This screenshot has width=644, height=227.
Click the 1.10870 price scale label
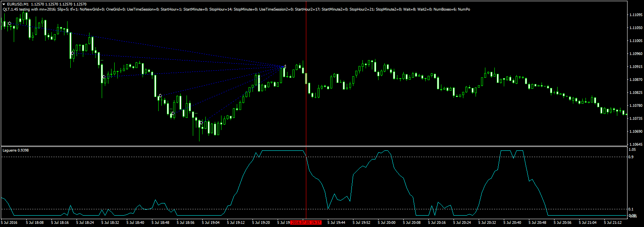(636, 80)
